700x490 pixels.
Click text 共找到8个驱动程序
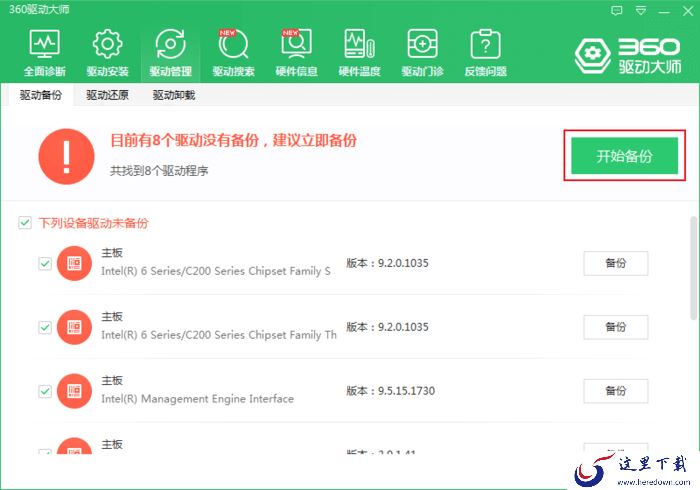(159, 170)
